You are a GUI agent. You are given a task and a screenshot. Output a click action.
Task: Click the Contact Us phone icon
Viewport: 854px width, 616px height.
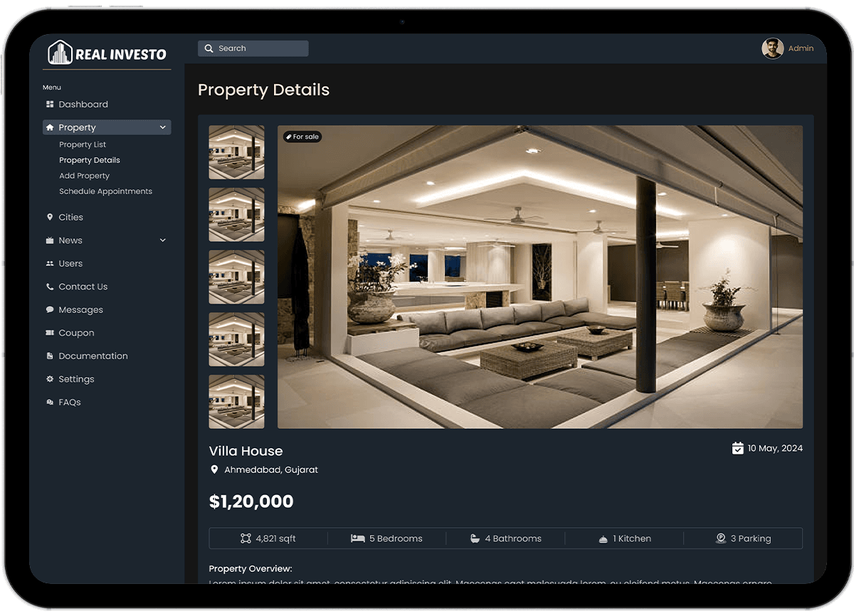(x=50, y=287)
